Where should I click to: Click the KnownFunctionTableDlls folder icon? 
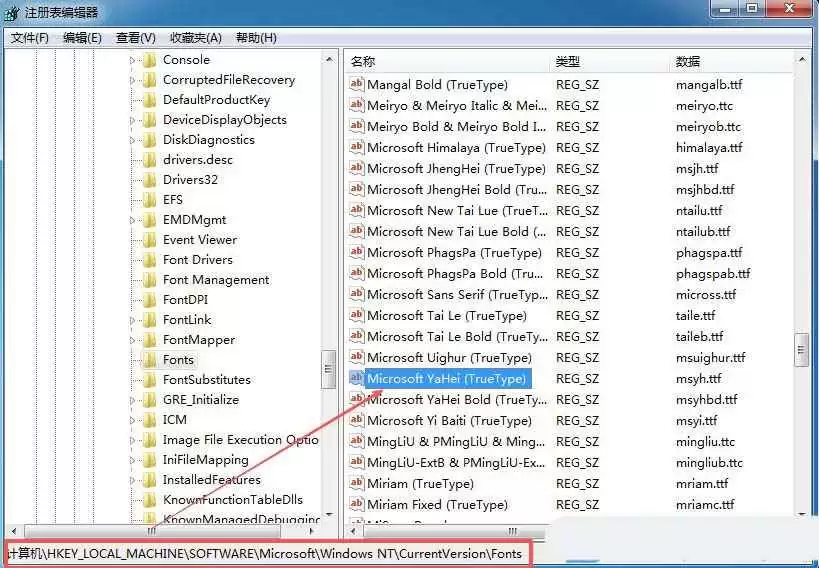pyautogui.click(x=149, y=500)
